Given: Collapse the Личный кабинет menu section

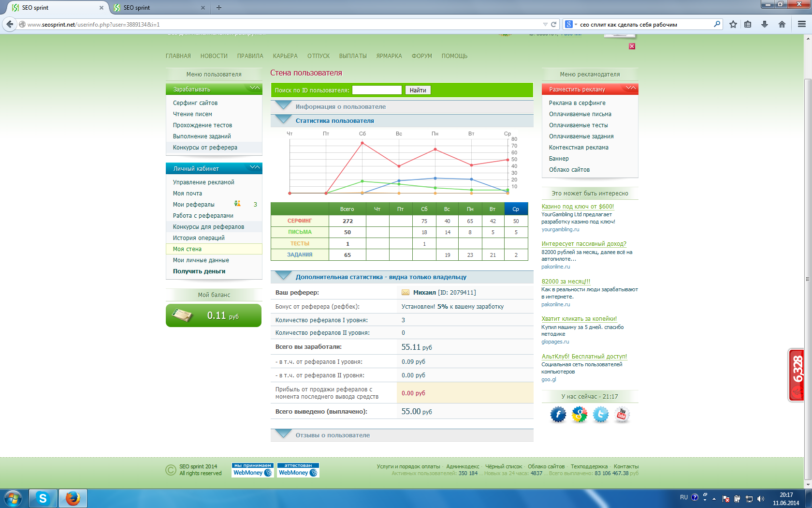Looking at the screenshot, I should (x=255, y=168).
